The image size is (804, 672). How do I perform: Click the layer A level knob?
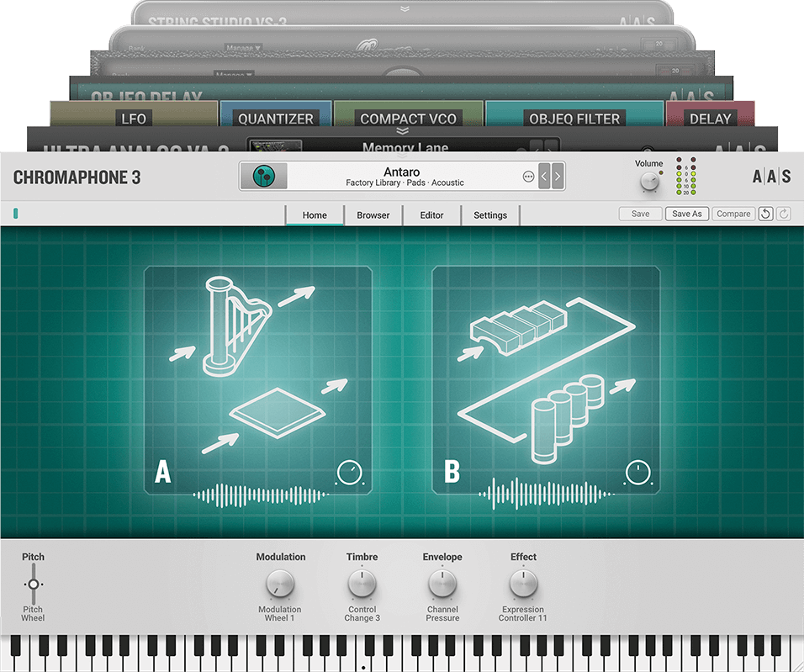(x=349, y=474)
